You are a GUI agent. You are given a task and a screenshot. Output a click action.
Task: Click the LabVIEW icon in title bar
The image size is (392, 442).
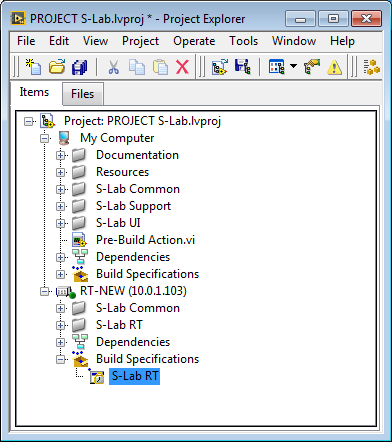click(x=18, y=19)
